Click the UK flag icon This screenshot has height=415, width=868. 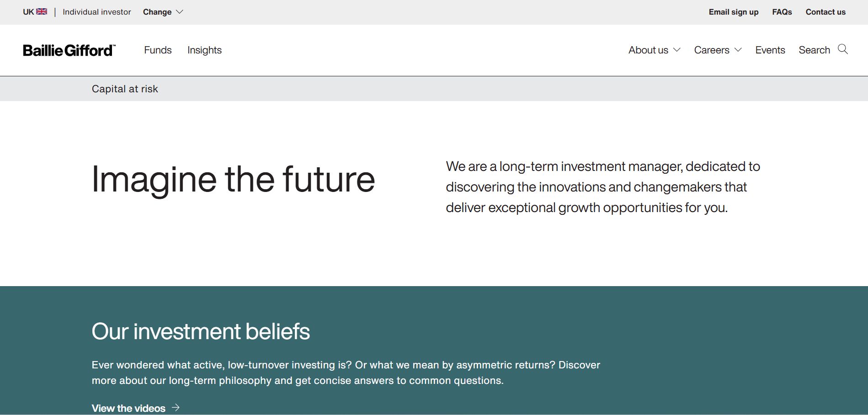(x=42, y=11)
